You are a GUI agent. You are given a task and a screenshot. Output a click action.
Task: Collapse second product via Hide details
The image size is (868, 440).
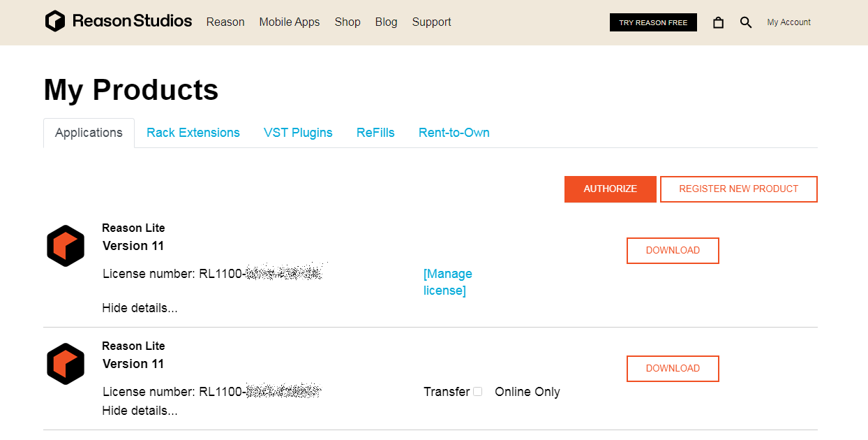tap(140, 411)
